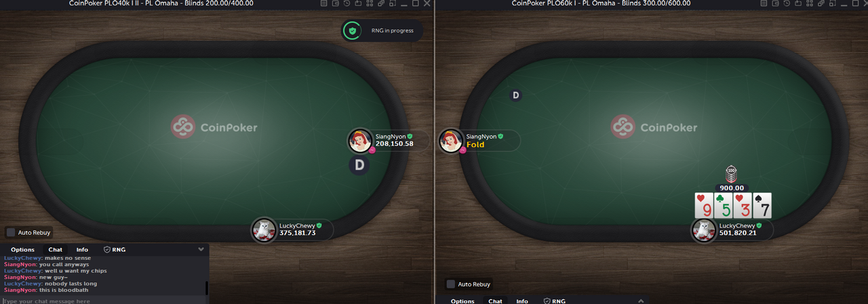Open the RNG shield tab in left chat panel
This screenshot has height=304, width=868.
(115, 250)
